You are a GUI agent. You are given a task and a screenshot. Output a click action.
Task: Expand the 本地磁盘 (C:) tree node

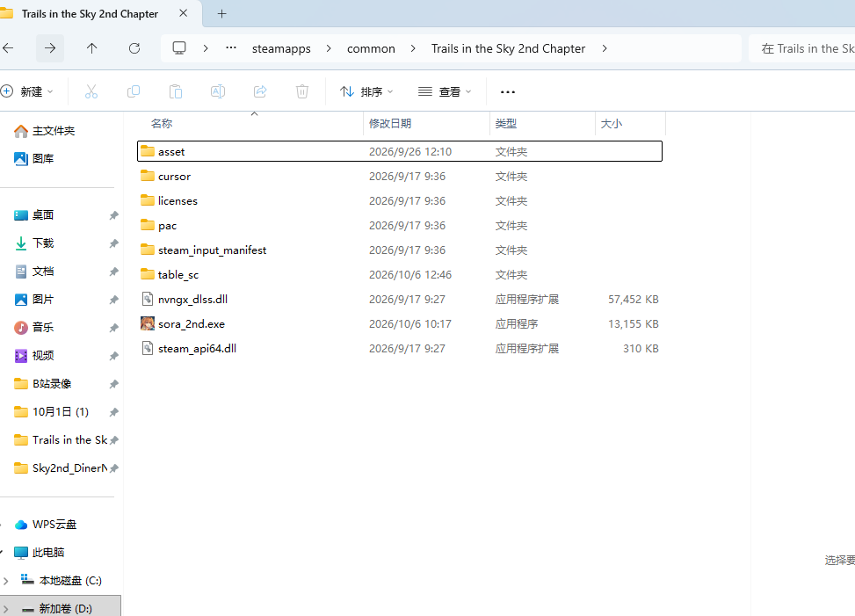5,581
